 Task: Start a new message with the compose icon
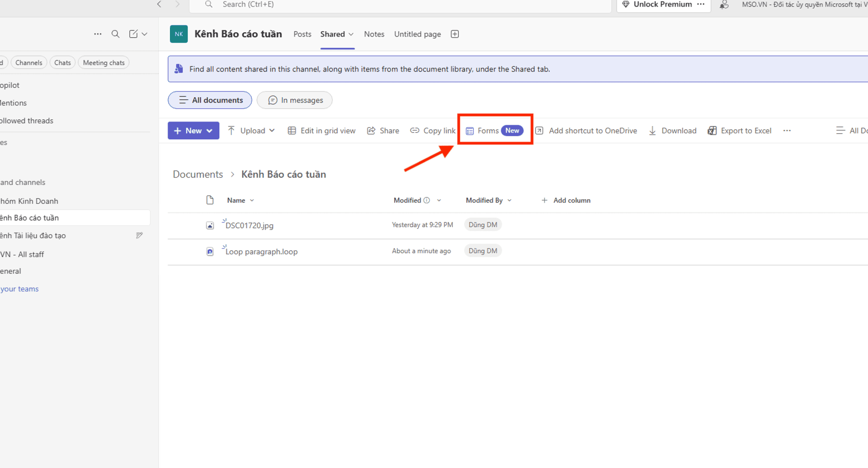(134, 34)
